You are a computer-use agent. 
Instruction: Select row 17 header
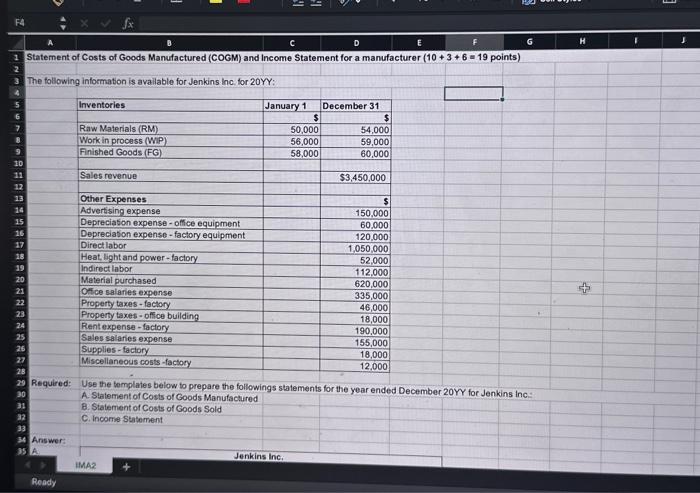click(19, 245)
